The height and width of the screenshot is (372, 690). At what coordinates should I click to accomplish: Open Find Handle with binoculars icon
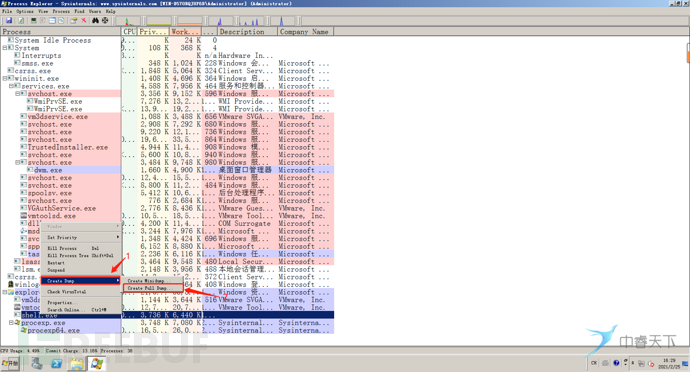point(95,20)
